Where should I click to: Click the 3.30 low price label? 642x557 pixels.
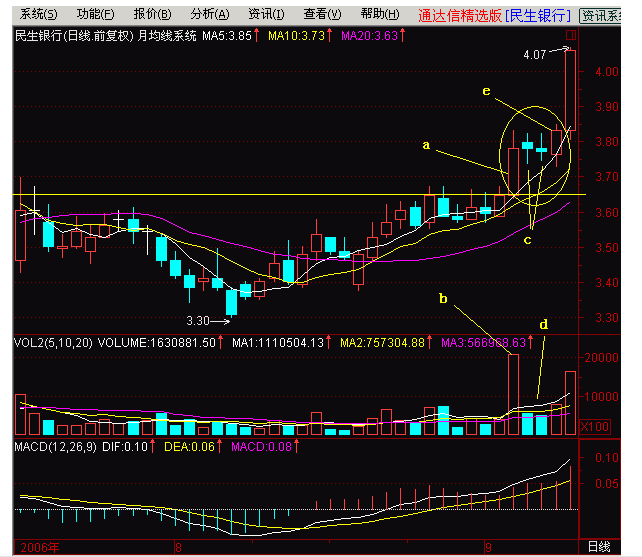(198, 321)
